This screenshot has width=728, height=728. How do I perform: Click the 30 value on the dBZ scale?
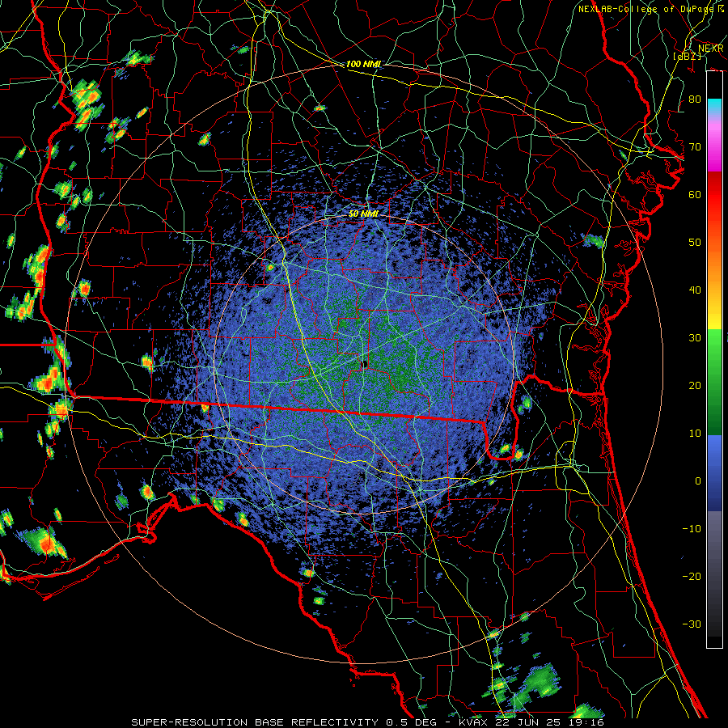click(695, 338)
